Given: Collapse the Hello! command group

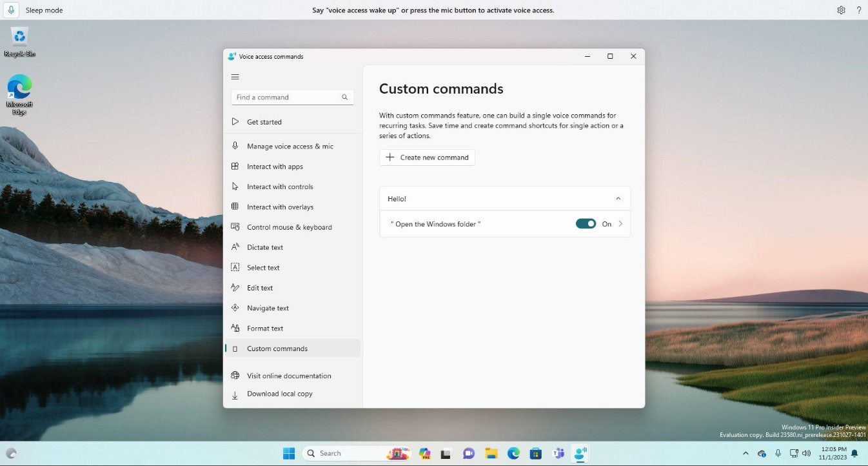Looking at the screenshot, I should pyautogui.click(x=618, y=199).
